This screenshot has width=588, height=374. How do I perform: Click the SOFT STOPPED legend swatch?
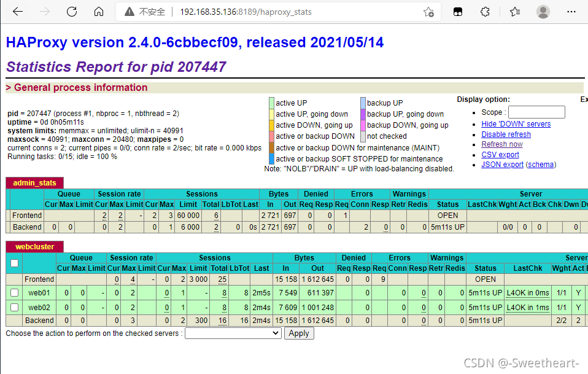click(x=271, y=158)
